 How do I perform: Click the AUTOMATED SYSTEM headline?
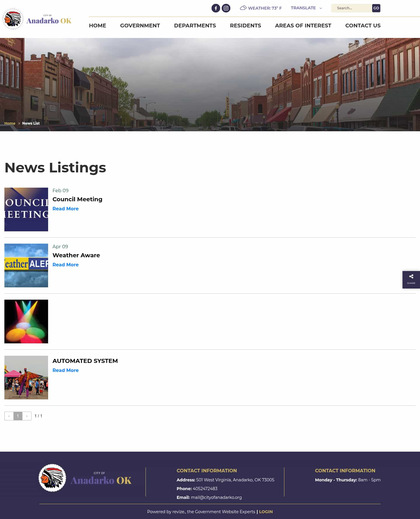[x=85, y=361]
